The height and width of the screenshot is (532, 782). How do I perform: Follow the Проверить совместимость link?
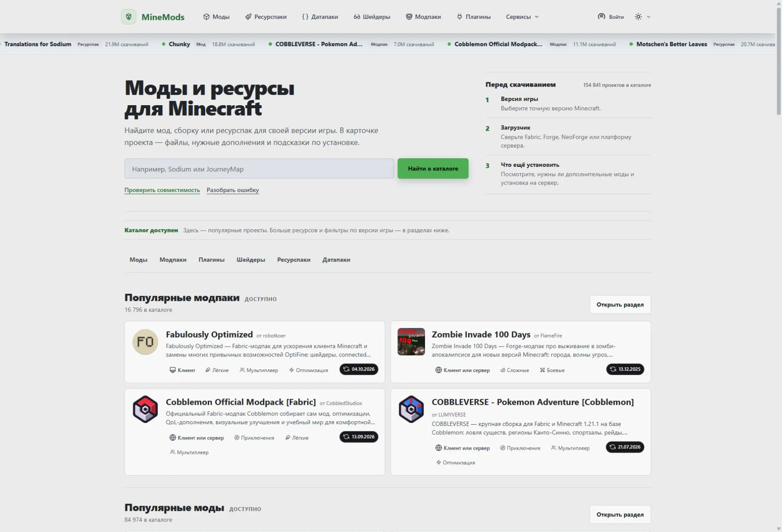162,190
